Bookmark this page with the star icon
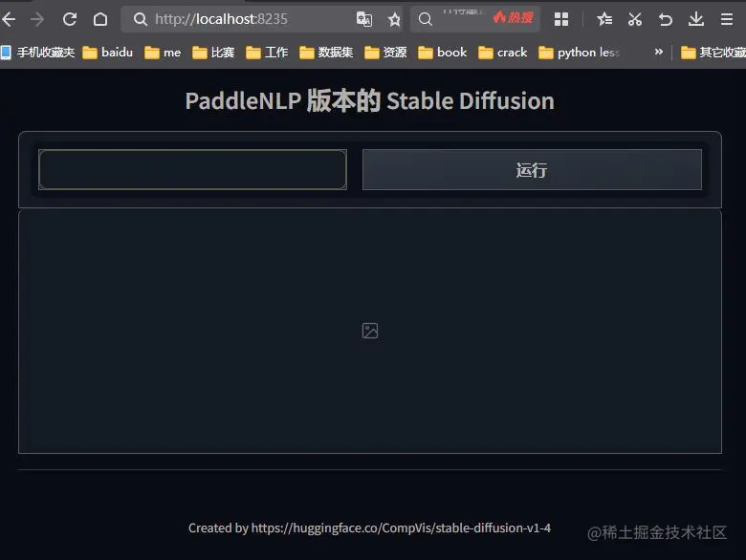Image resolution: width=746 pixels, height=560 pixels. coord(394,19)
